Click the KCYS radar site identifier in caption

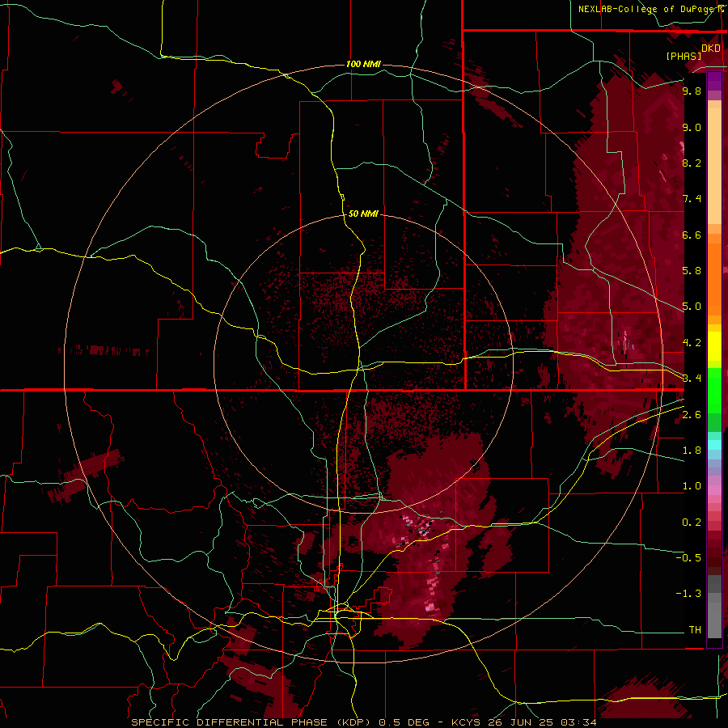[x=467, y=722]
